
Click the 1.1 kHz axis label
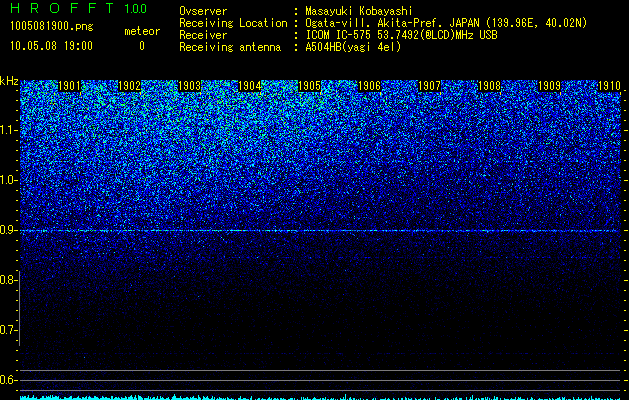[7, 130]
